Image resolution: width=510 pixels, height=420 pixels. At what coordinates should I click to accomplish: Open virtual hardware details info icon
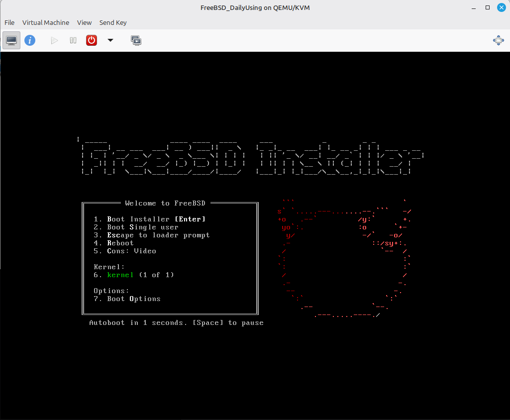[x=30, y=40]
